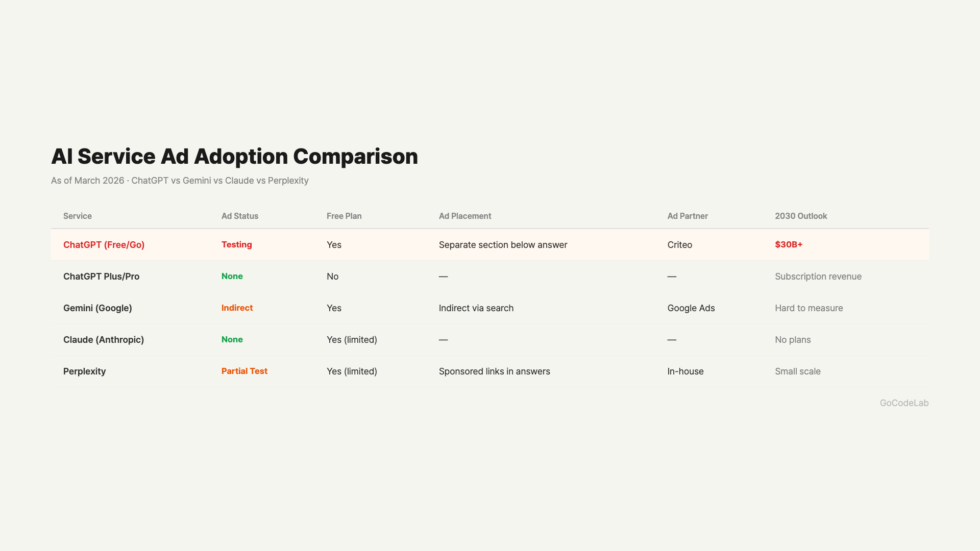Click the AI Service Ad Adoption Comparison title
The image size is (980, 551).
tap(234, 156)
